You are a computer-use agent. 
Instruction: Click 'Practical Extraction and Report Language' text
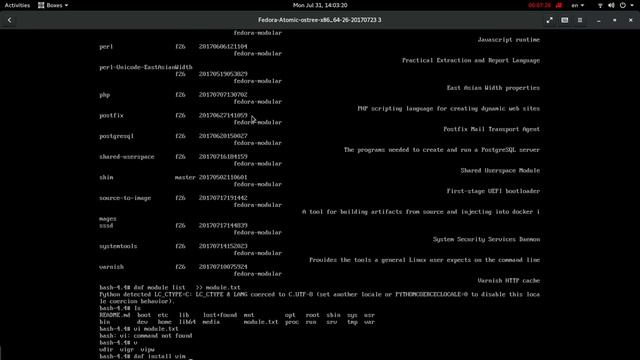tap(471, 60)
